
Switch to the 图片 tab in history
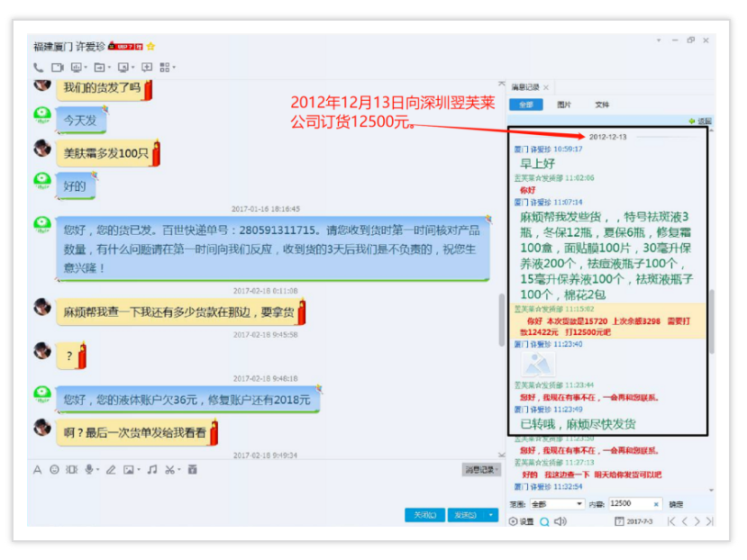click(x=564, y=104)
